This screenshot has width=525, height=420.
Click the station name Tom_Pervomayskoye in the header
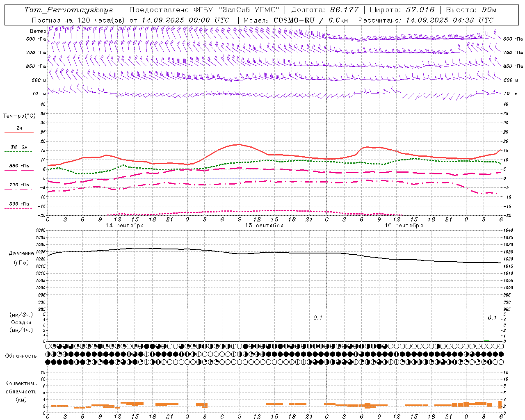coord(68,10)
